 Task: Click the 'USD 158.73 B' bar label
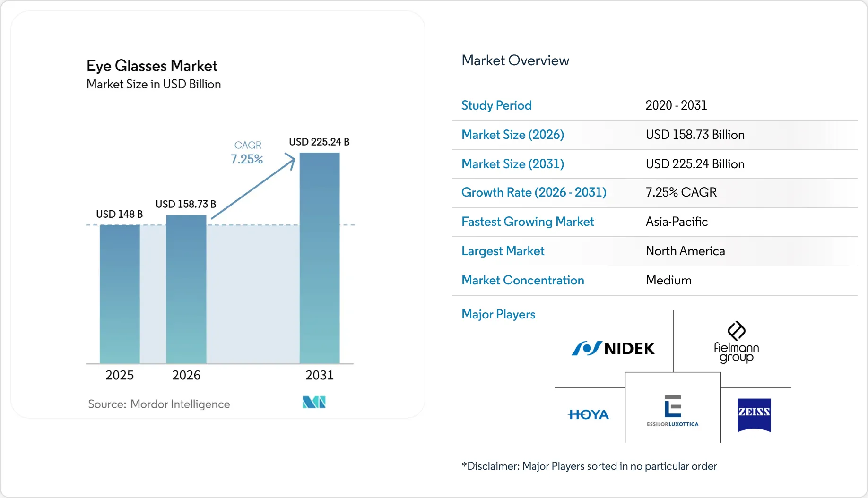pyautogui.click(x=186, y=204)
